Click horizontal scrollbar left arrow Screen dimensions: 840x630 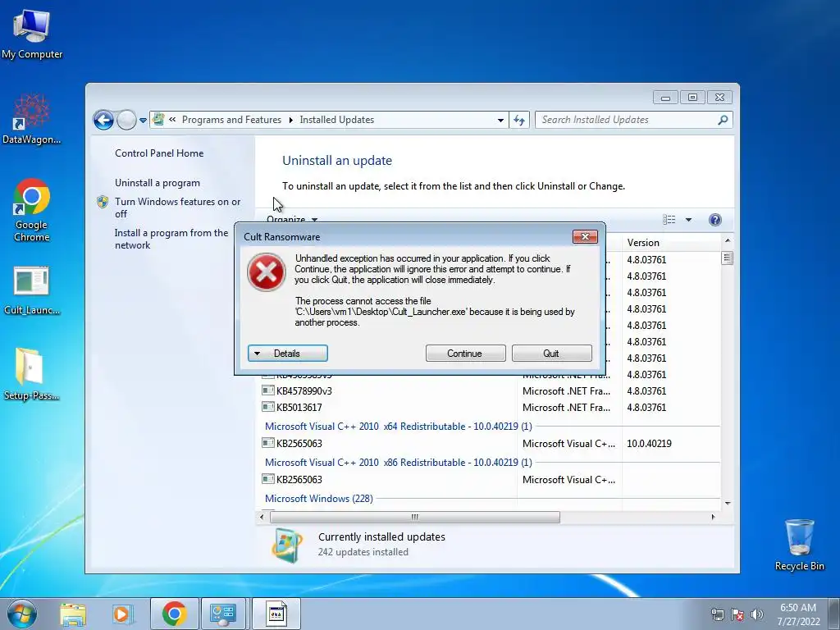click(262, 517)
